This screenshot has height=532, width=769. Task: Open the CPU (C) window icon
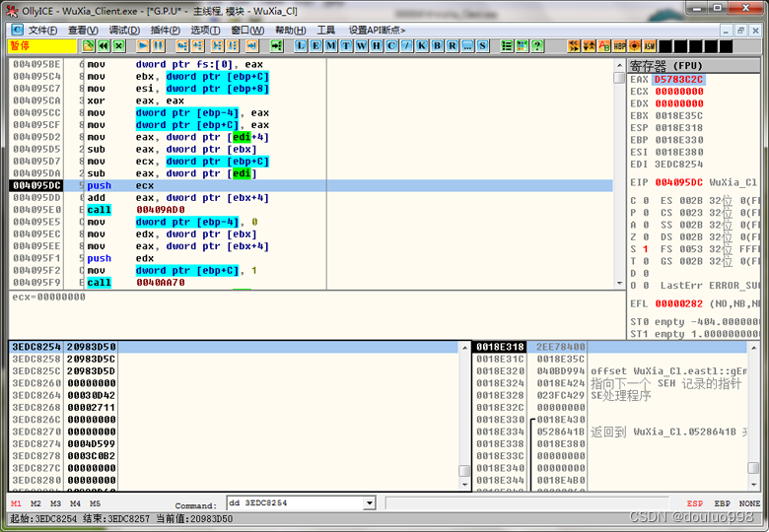click(x=391, y=46)
